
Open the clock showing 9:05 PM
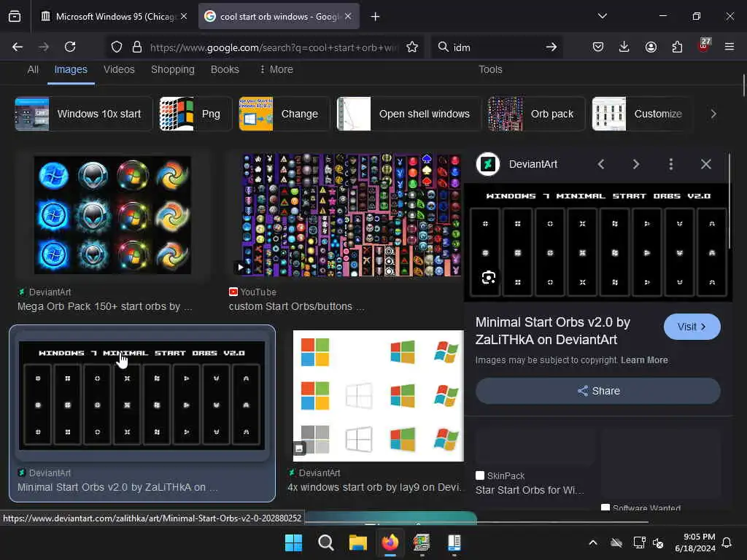tap(695, 542)
